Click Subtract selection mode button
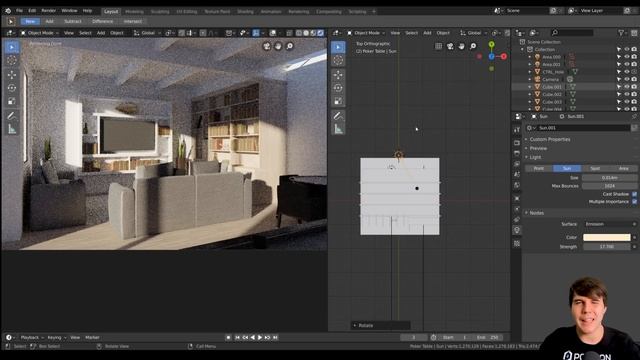Image resolution: width=640 pixels, height=360 pixels. click(73, 21)
